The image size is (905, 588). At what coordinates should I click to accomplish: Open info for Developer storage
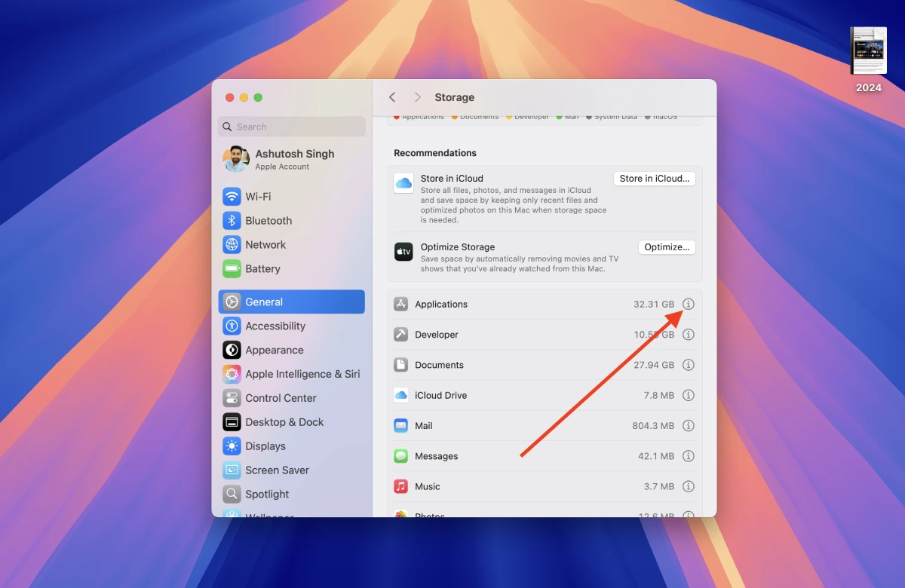click(x=689, y=335)
